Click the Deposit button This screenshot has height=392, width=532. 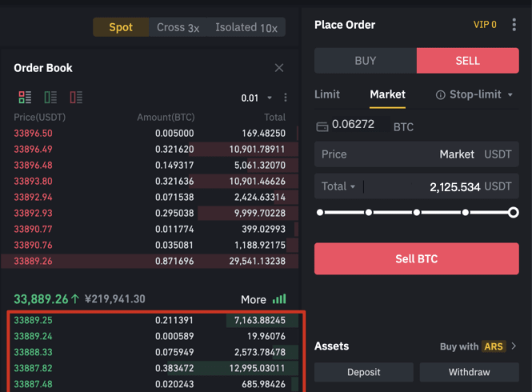(364, 372)
